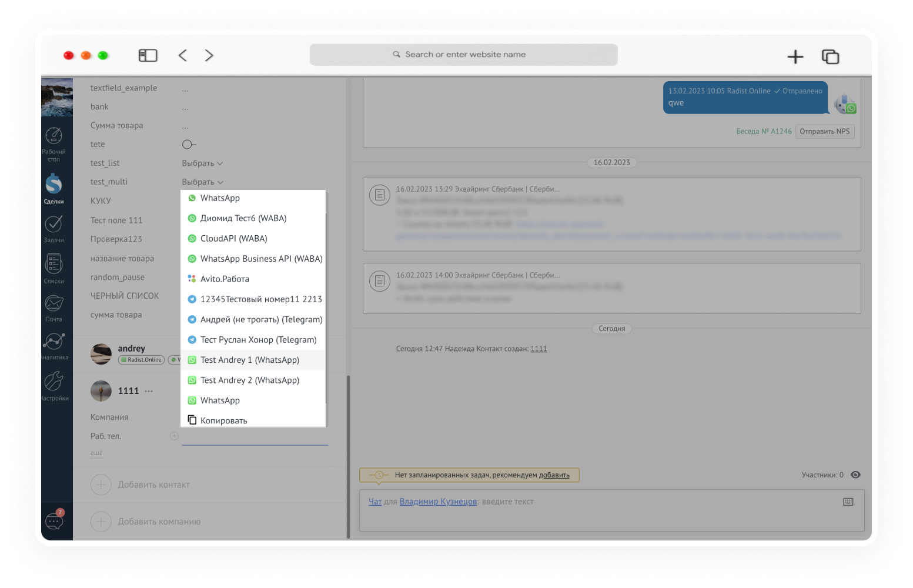Click the Сумма товара value dots
The image size is (913, 588).
click(x=185, y=126)
